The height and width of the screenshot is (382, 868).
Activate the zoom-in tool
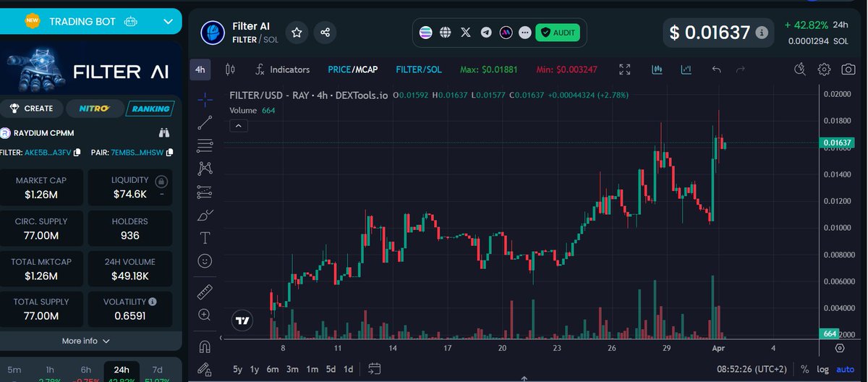pyautogui.click(x=205, y=315)
